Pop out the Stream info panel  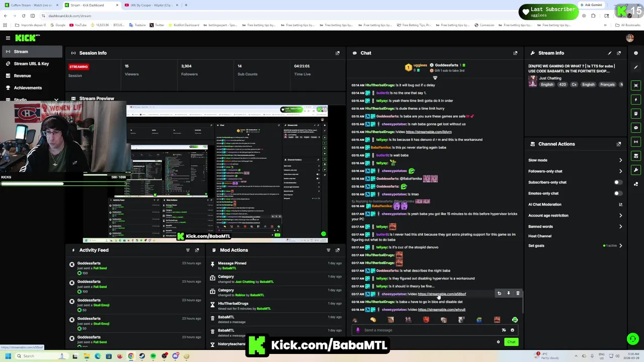(x=619, y=53)
